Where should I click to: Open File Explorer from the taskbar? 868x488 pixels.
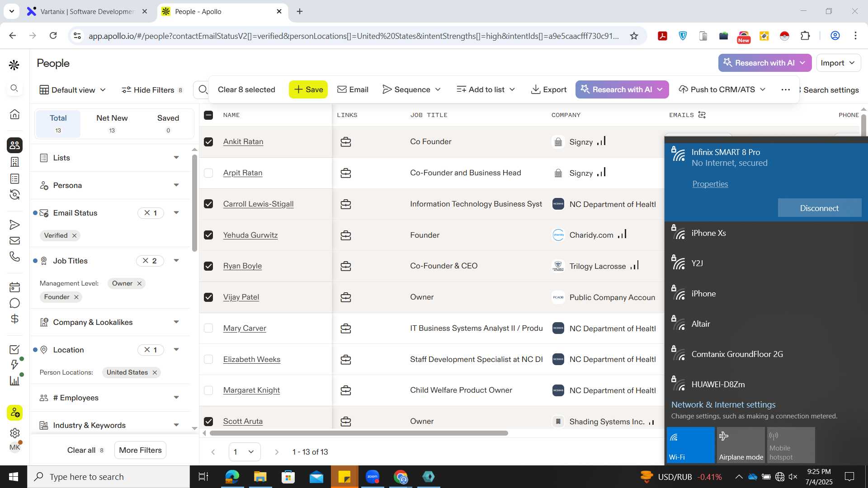(x=260, y=477)
